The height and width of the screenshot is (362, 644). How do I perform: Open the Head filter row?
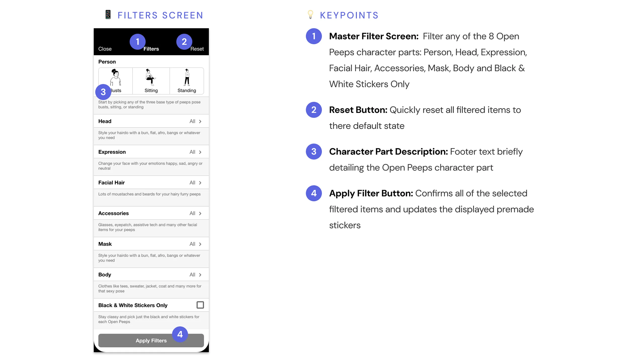[151, 121]
